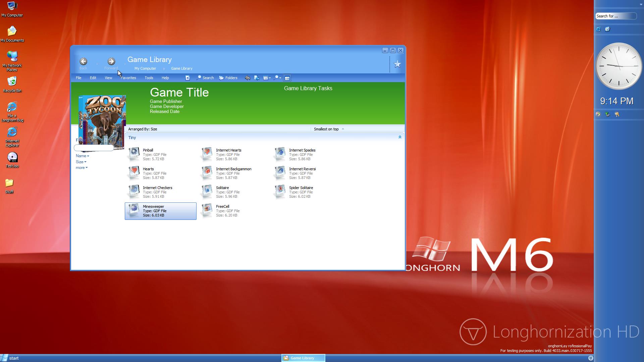Expand the Name filter dropdown

tap(83, 156)
